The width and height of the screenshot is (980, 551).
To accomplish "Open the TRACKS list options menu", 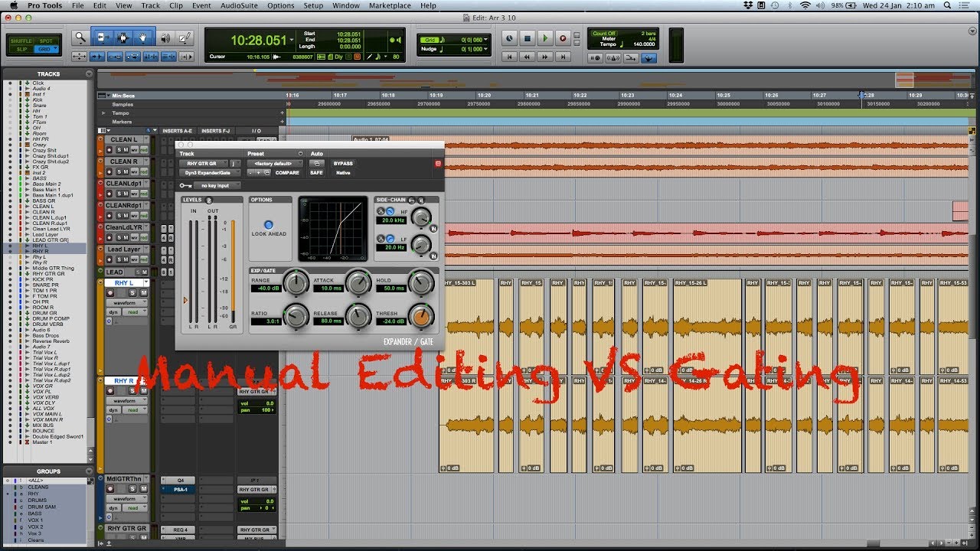I will coord(89,73).
